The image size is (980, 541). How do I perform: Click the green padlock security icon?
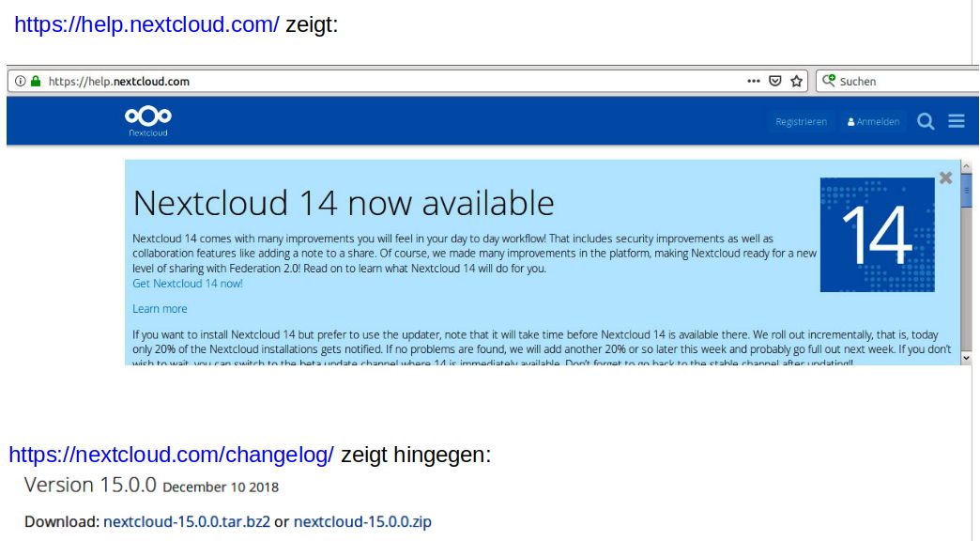(x=36, y=82)
